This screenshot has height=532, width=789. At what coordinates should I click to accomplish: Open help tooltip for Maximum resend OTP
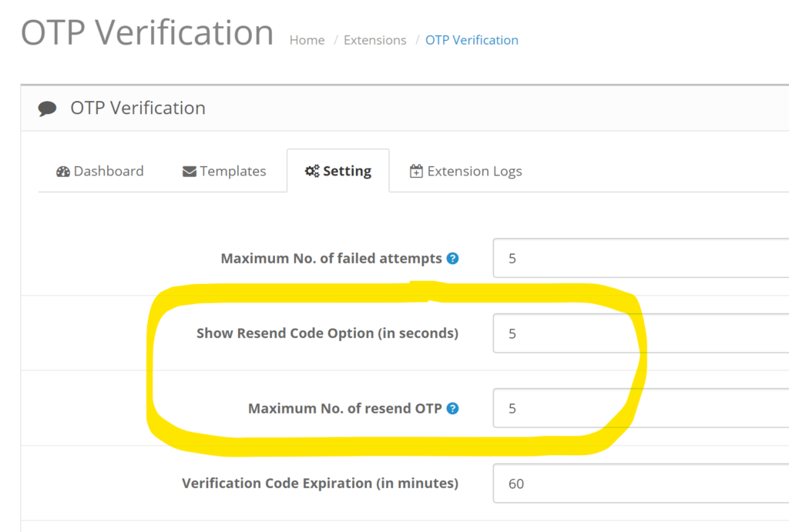pos(452,409)
